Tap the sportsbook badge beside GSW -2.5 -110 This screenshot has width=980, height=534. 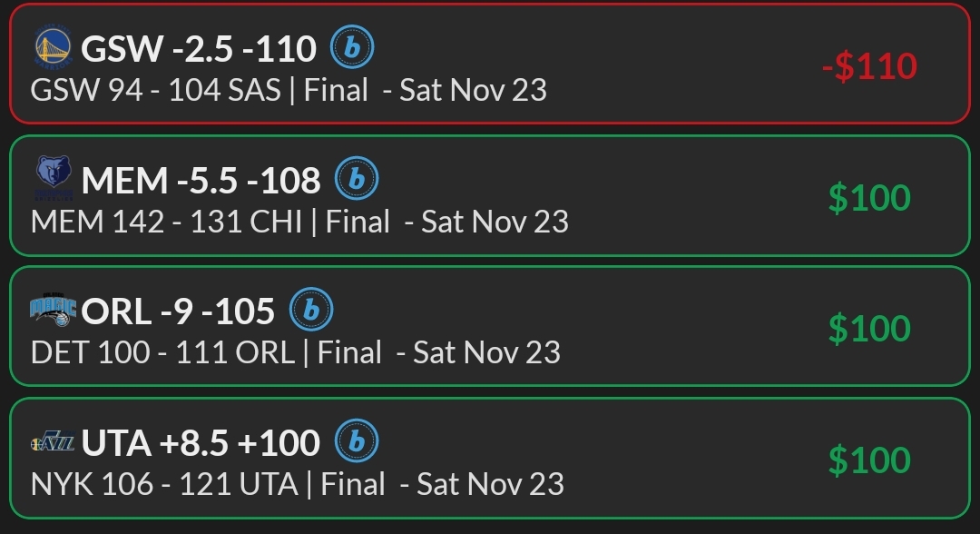[352, 47]
